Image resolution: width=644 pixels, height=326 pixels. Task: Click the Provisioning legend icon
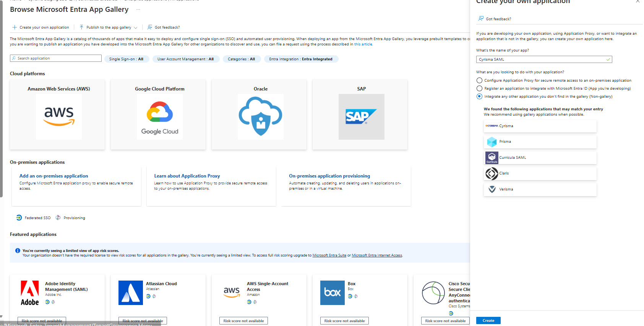click(58, 218)
